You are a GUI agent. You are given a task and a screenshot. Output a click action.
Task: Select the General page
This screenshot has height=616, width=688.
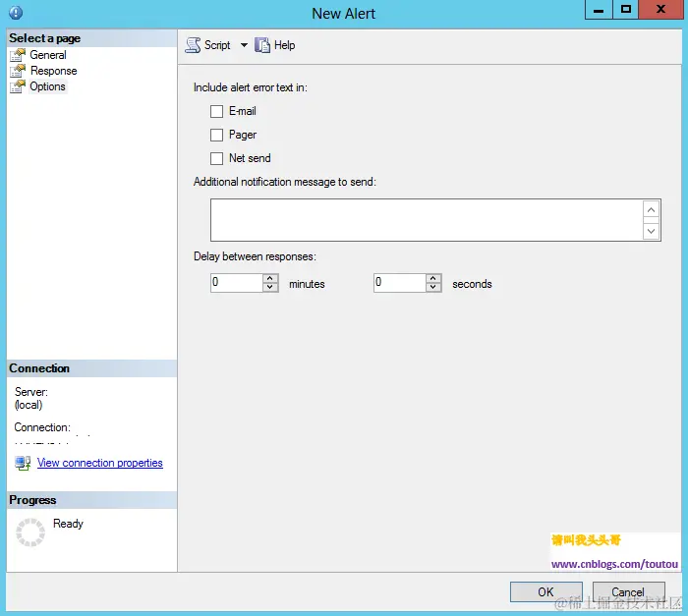pyautogui.click(x=48, y=55)
